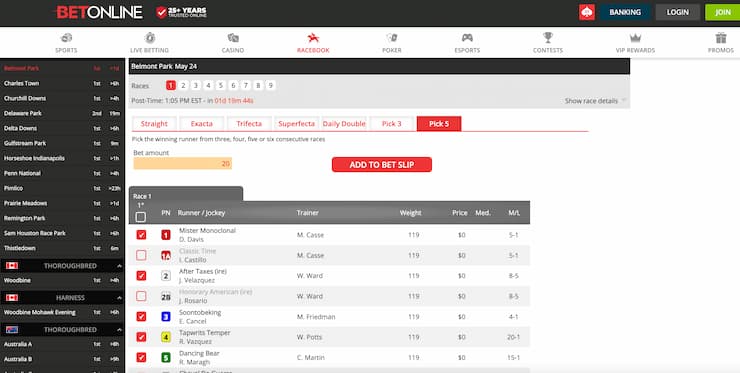Click the Bet amount input field
The width and height of the screenshot is (740, 373).
183,163
